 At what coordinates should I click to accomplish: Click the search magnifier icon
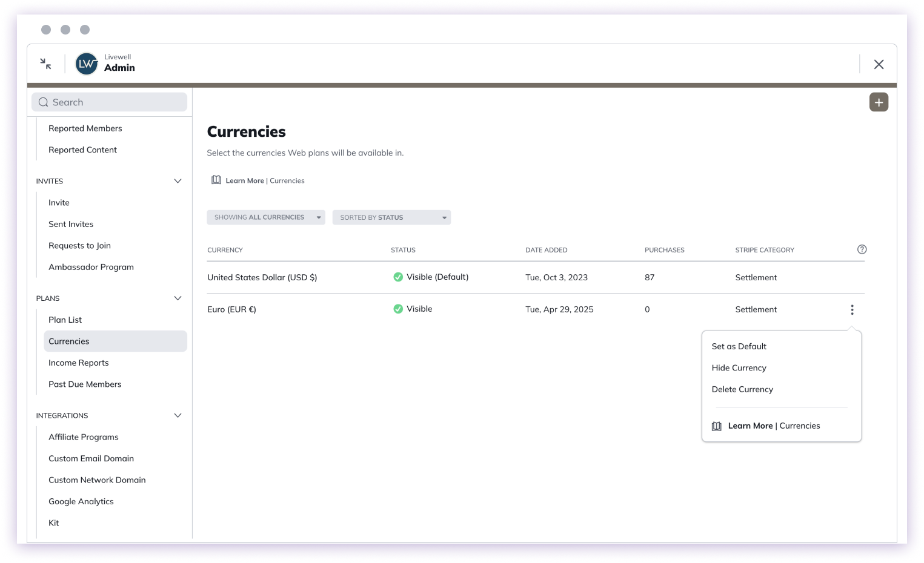pyautogui.click(x=44, y=102)
